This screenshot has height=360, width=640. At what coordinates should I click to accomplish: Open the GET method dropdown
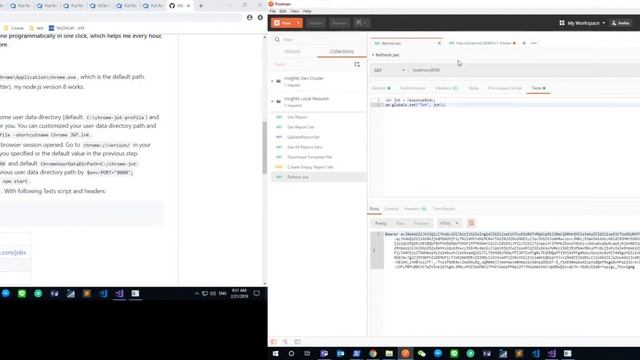(x=389, y=70)
